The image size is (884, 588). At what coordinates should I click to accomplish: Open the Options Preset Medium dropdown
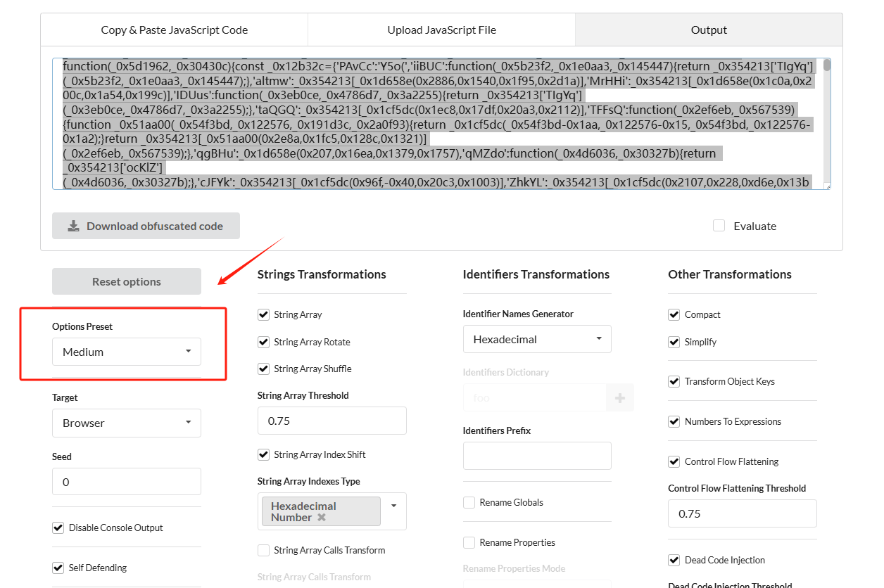pyautogui.click(x=127, y=352)
